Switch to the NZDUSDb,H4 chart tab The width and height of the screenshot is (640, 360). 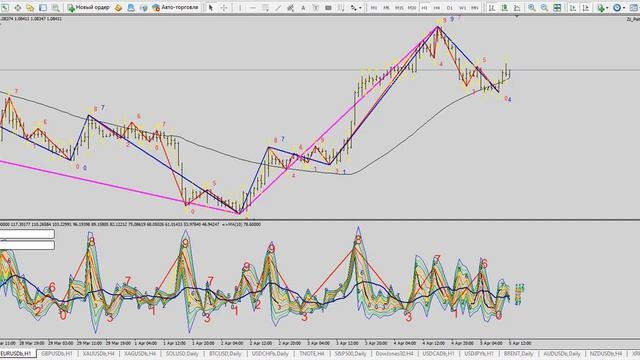pyautogui.click(x=606, y=353)
